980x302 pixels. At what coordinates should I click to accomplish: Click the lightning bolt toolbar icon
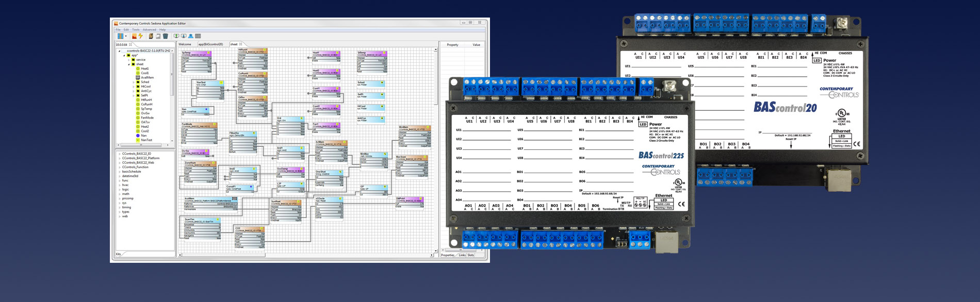click(x=140, y=37)
